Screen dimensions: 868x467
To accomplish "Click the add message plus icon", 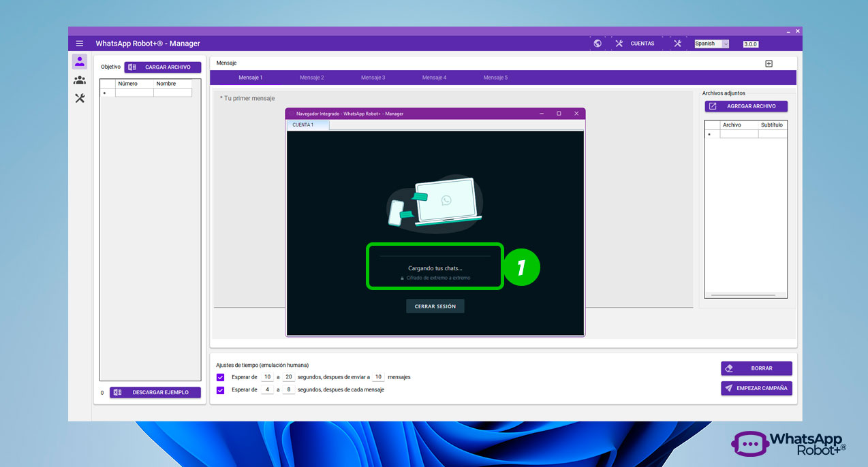I will [x=769, y=63].
